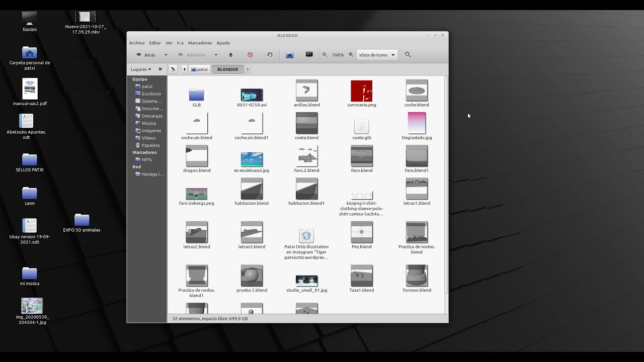644x362 pixels.
Task: Open the home folder toolbar icon
Action: (290, 55)
